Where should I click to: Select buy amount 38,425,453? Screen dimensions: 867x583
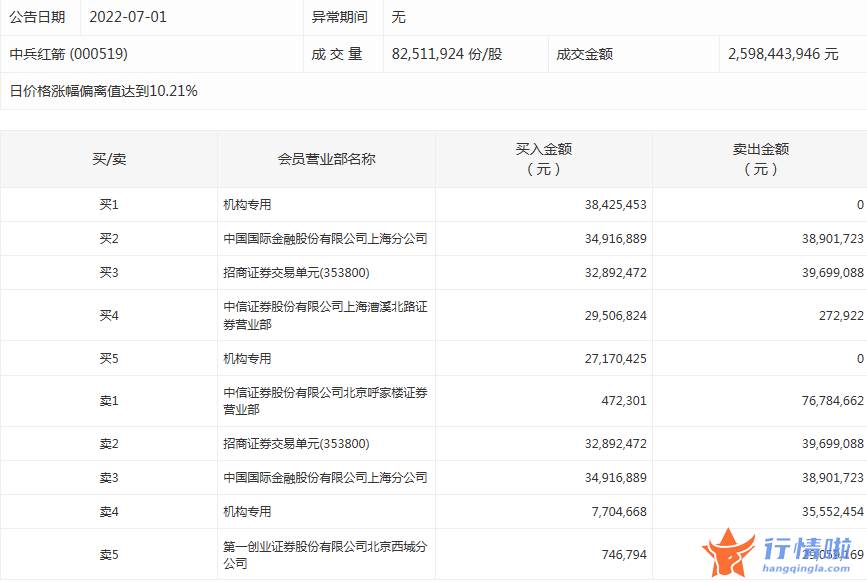[615, 205]
